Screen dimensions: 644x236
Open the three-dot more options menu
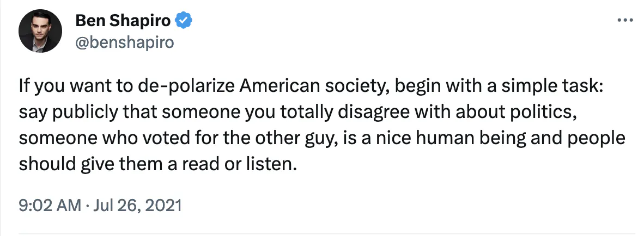pyautogui.click(x=625, y=20)
